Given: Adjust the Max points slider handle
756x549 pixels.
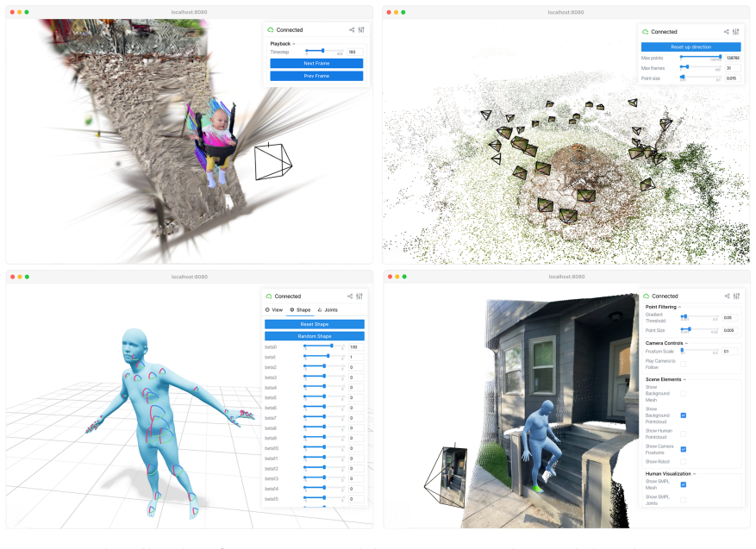Looking at the screenshot, I should click(721, 57).
